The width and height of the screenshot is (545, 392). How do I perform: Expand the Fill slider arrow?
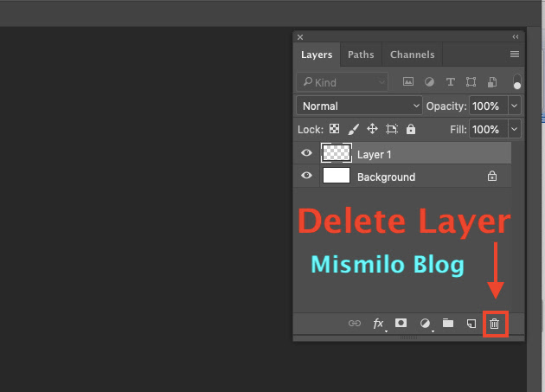click(515, 129)
